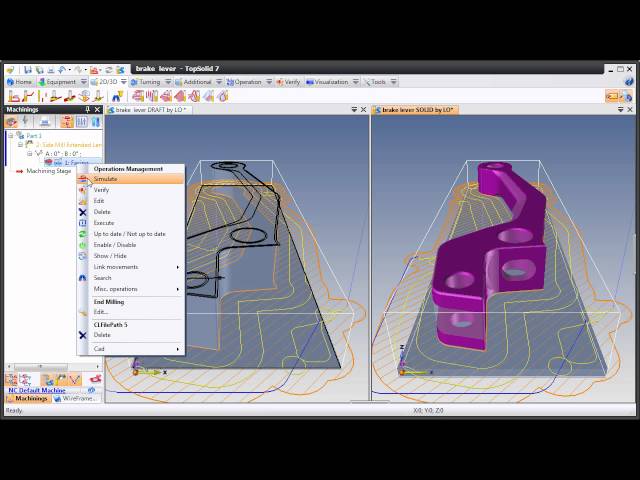This screenshot has width=640, height=480.
Task: Click the save icon in the quick-access toolbar
Action: [x=31, y=69]
